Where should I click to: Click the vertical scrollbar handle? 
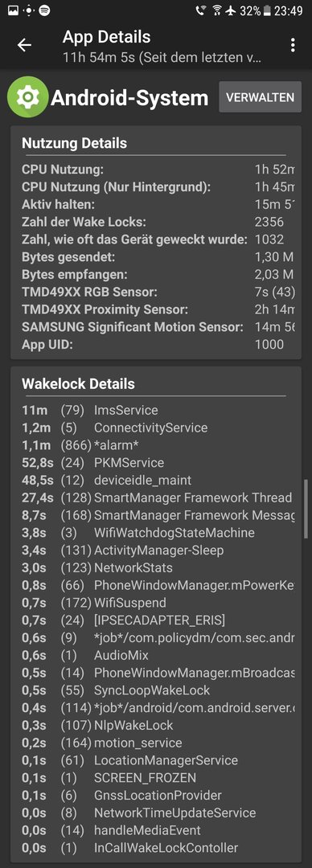tap(306, 509)
